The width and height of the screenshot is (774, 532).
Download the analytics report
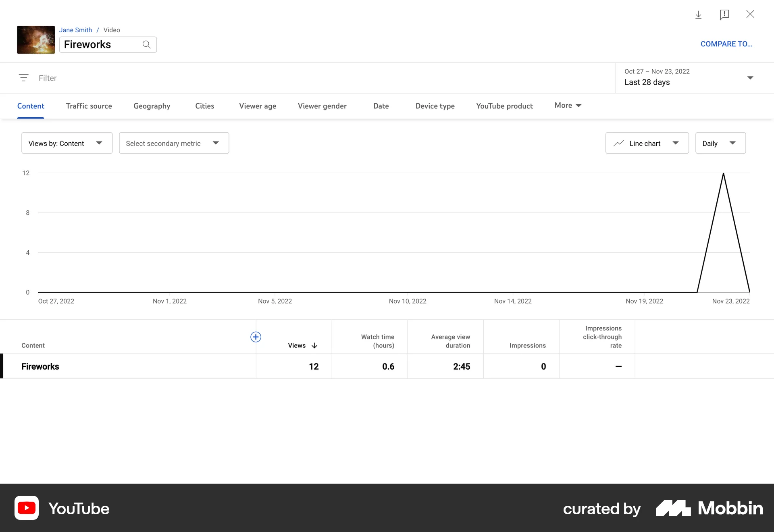click(x=699, y=15)
